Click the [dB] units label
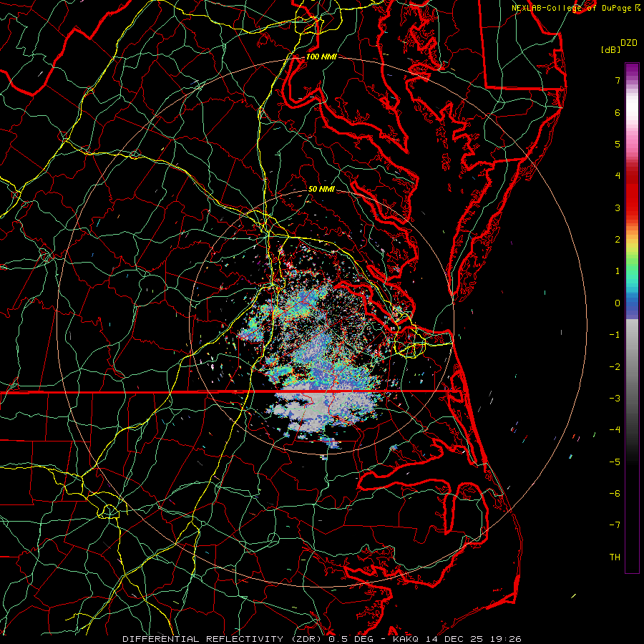Viewport: 644px width, 644px height. click(610, 50)
